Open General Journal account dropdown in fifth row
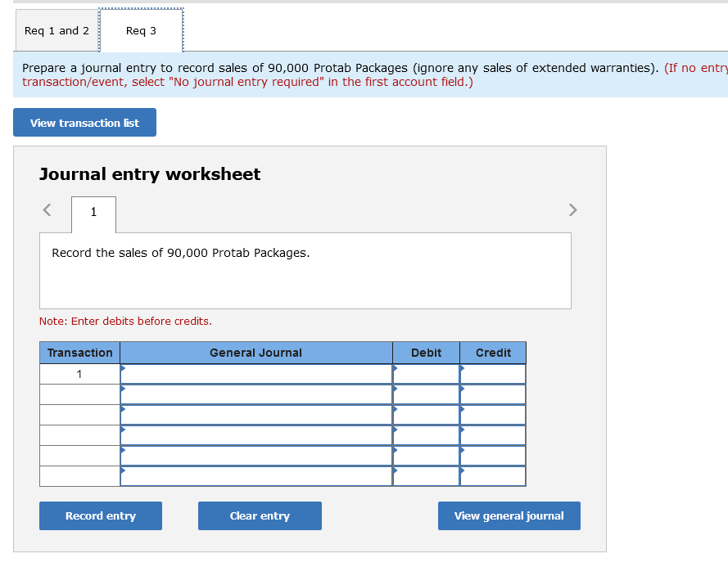Viewport: 728px width, 567px height. pos(256,456)
